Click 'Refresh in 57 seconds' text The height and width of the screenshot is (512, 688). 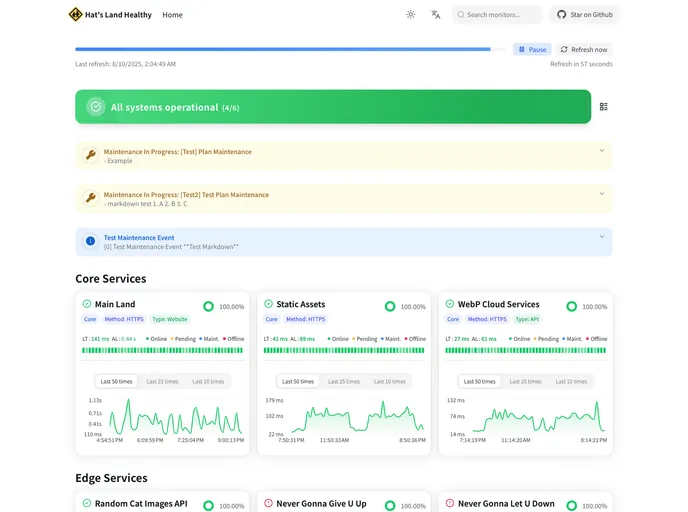point(581,64)
